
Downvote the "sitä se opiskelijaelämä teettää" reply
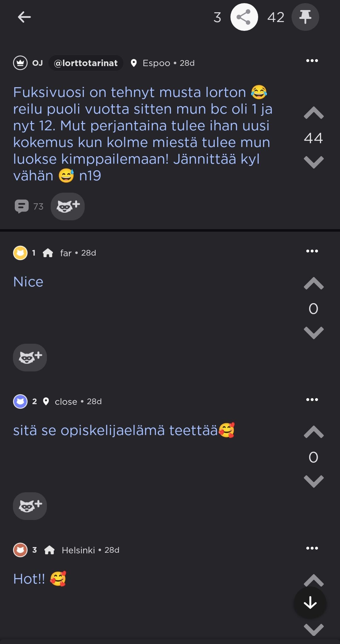(x=314, y=481)
